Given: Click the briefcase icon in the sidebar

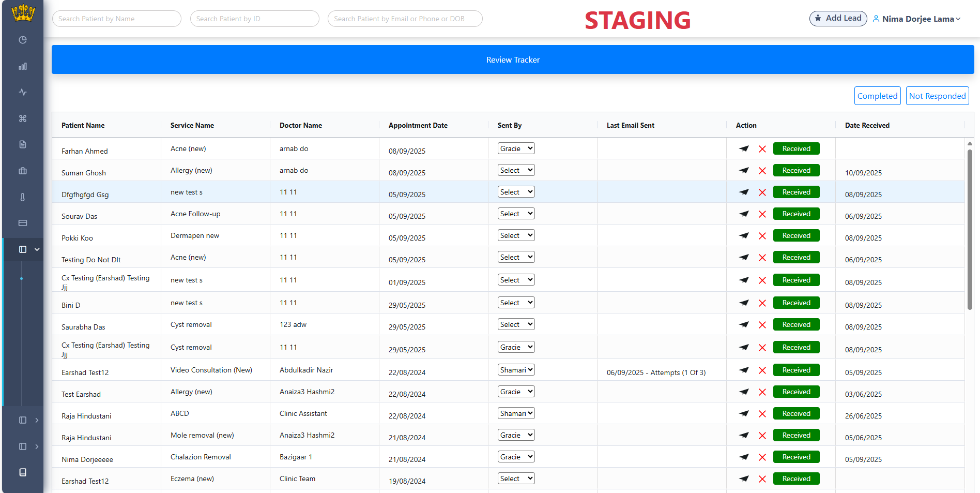Looking at the screenshot, I should coord(23,171).
